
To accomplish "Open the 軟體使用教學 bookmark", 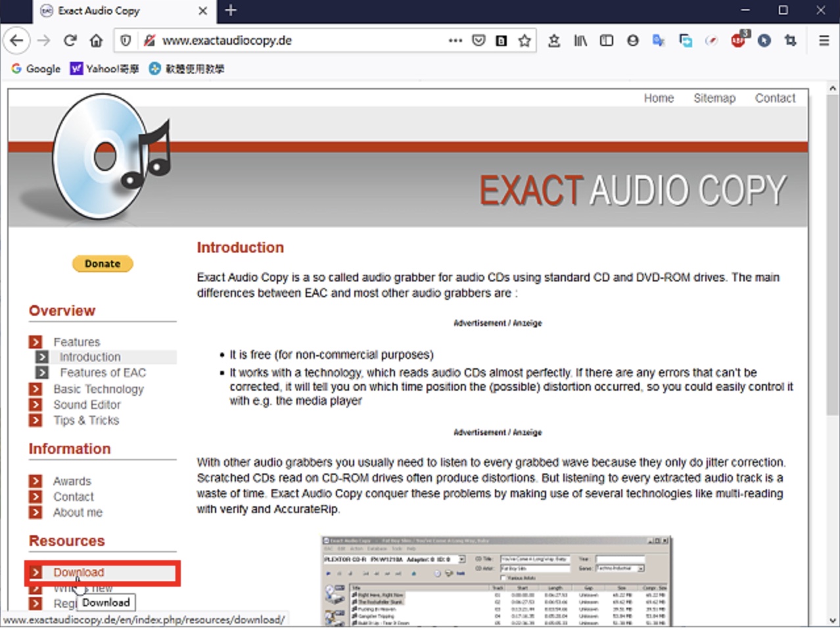I will pos(187,68).
